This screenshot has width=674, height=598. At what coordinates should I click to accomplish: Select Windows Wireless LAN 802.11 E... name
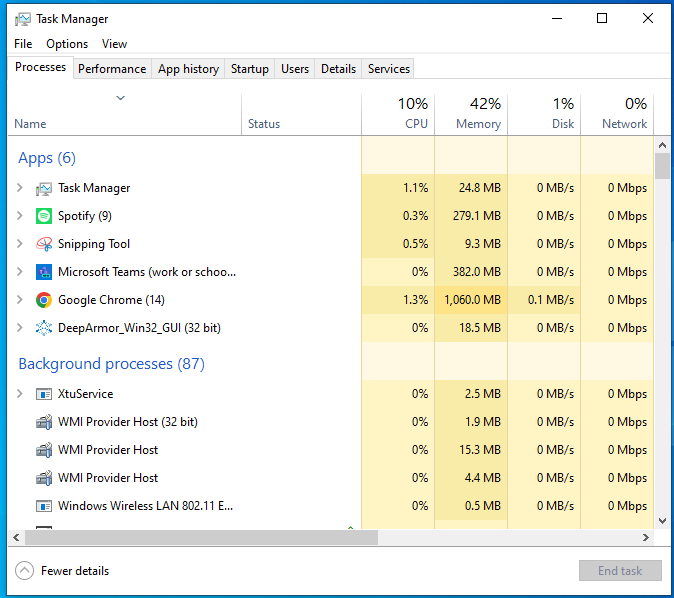[145, 506]
